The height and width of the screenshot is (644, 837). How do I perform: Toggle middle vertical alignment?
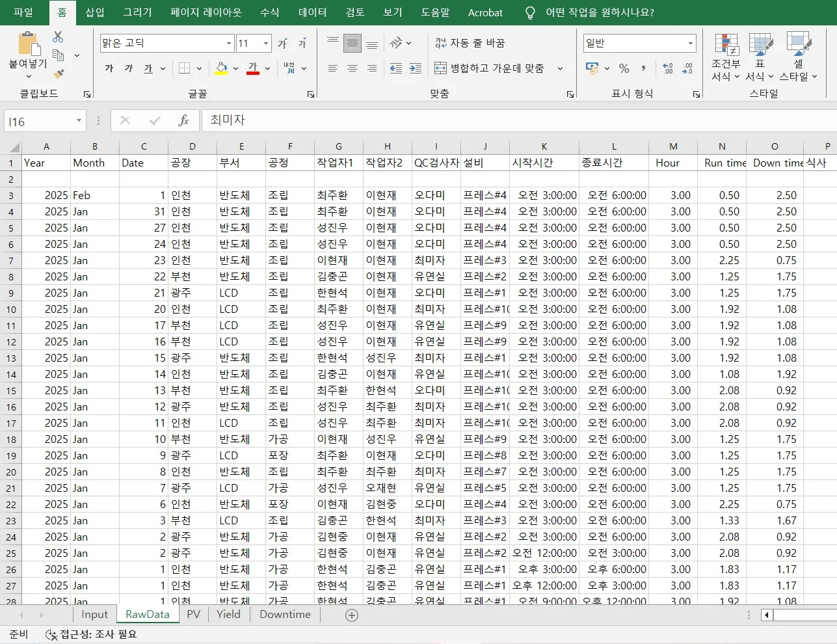(x=352, y=44)
